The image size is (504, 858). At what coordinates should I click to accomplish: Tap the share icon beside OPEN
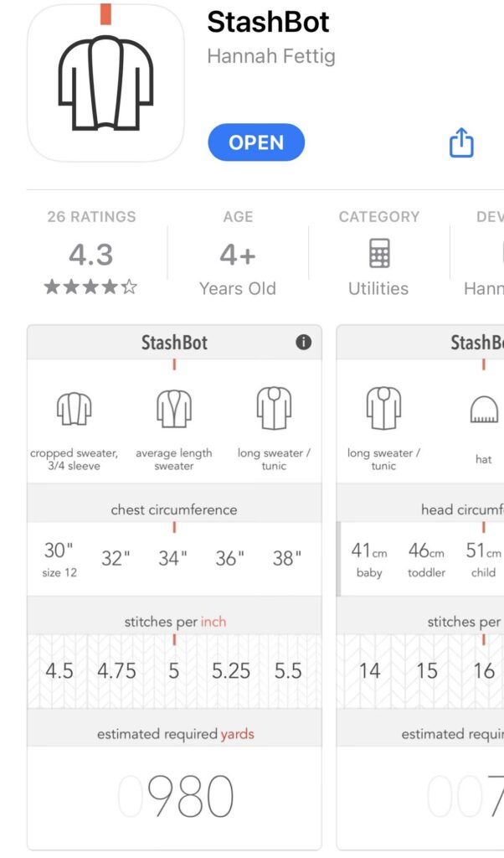pyautogui.click(x=460, y=142)
